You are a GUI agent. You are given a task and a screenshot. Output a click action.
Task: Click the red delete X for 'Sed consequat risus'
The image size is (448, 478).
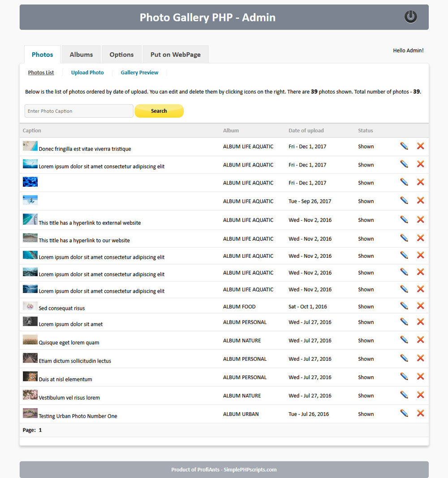tap(420, 306)
